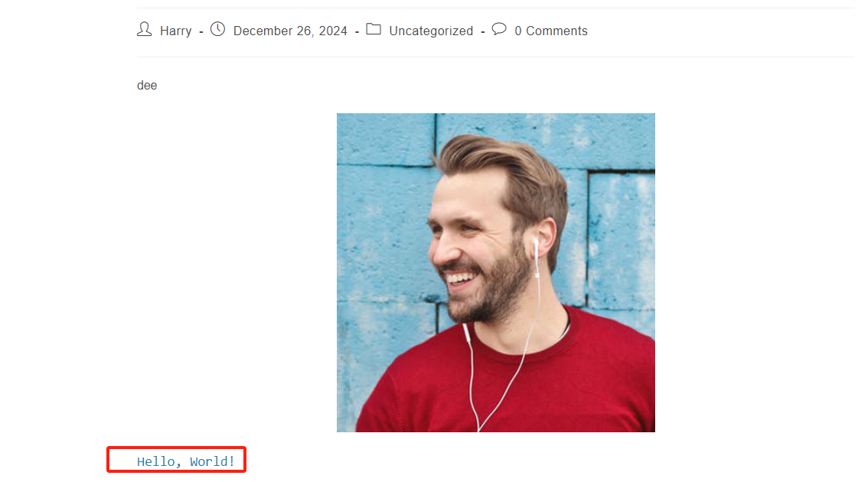Click the "dee" paragraph text

pyautogui.click(x=147, y=86)
